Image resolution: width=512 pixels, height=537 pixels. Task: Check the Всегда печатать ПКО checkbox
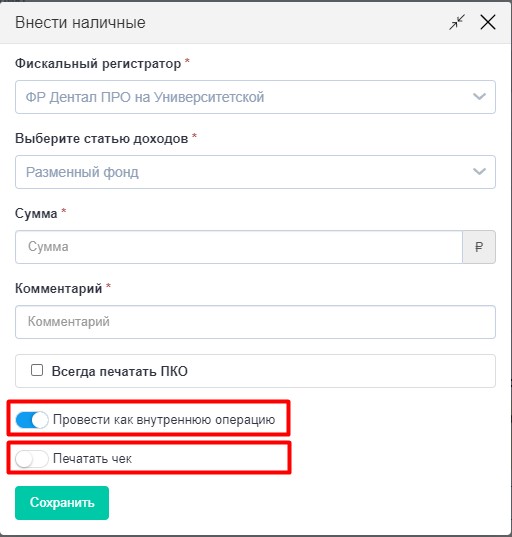point(37,370)
